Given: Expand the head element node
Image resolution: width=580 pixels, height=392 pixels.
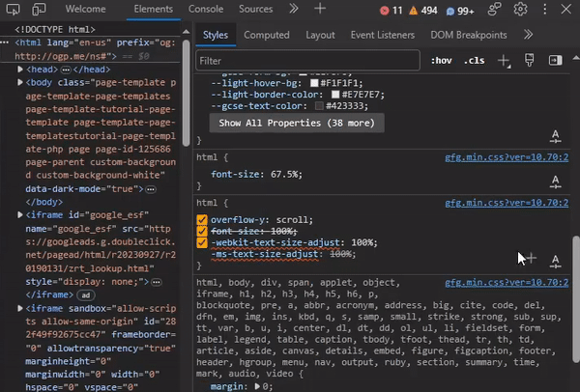Looking at the screenshot, I should [20, 70].
